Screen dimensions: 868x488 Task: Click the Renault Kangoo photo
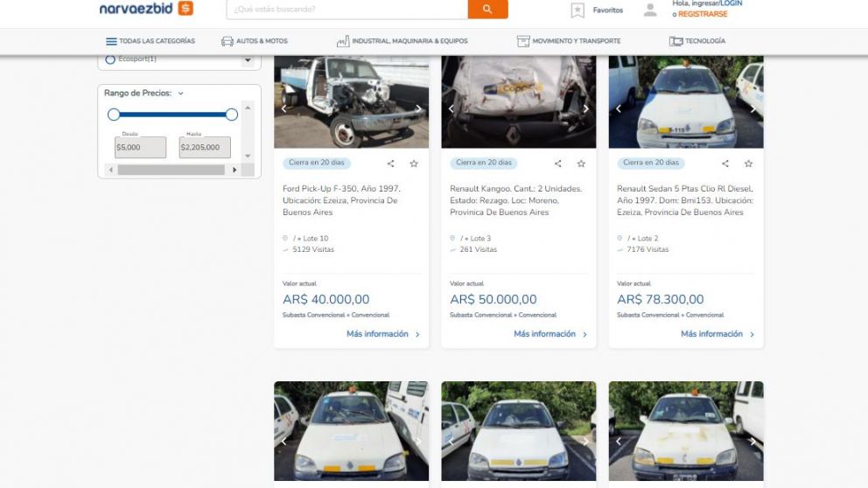(x=519, y=101)
